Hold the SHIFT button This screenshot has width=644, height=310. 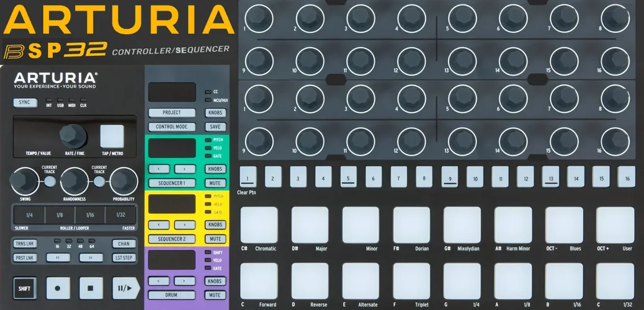click(x=25, y=288)
